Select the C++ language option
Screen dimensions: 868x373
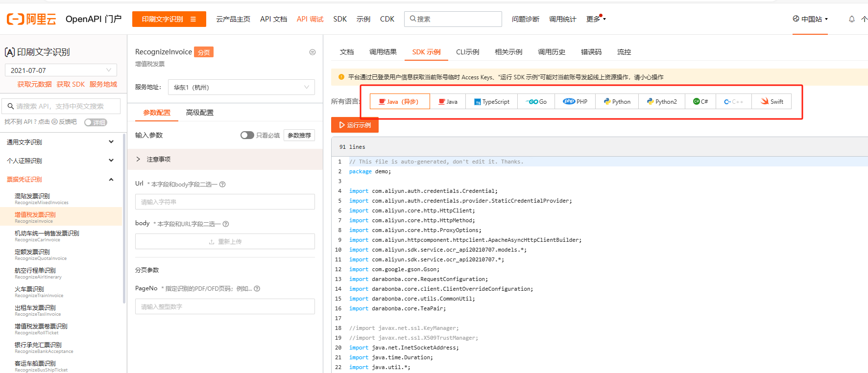(733, 101)
